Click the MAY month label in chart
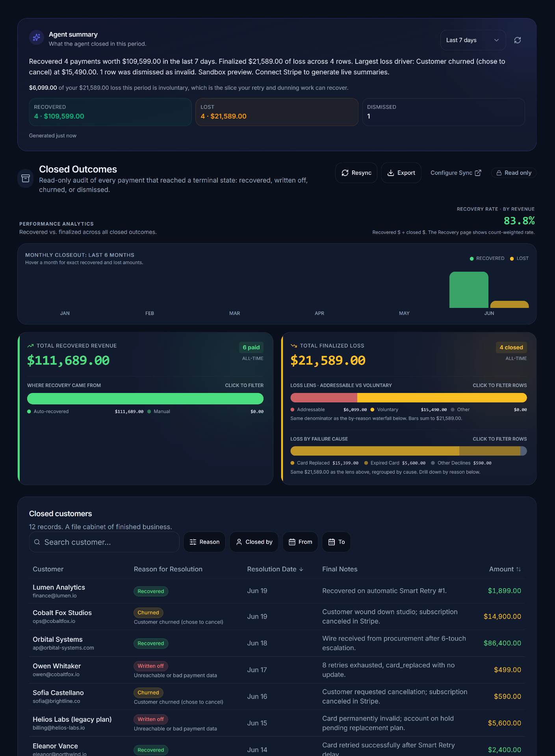555x756 pixels. click(404, 313)
